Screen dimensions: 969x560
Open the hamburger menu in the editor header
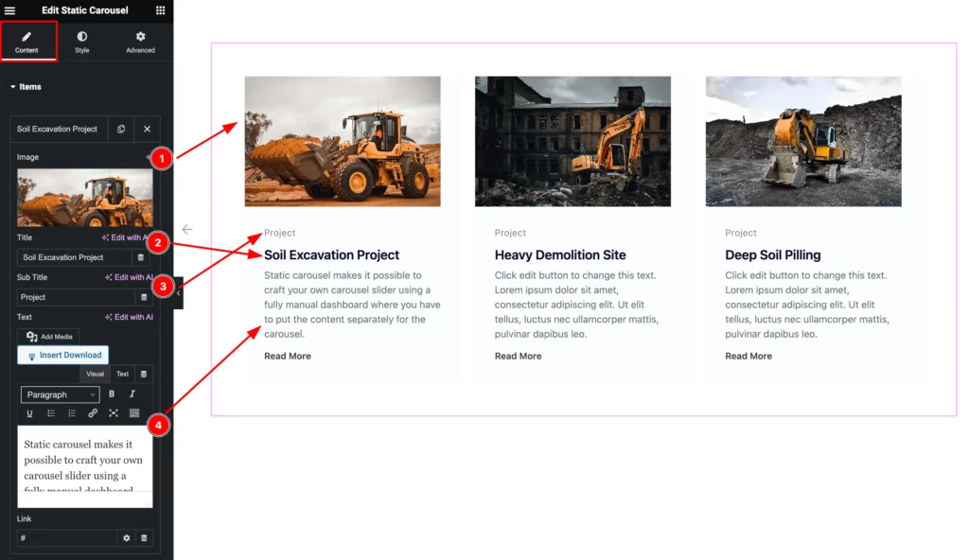click(x=9, y=10)
